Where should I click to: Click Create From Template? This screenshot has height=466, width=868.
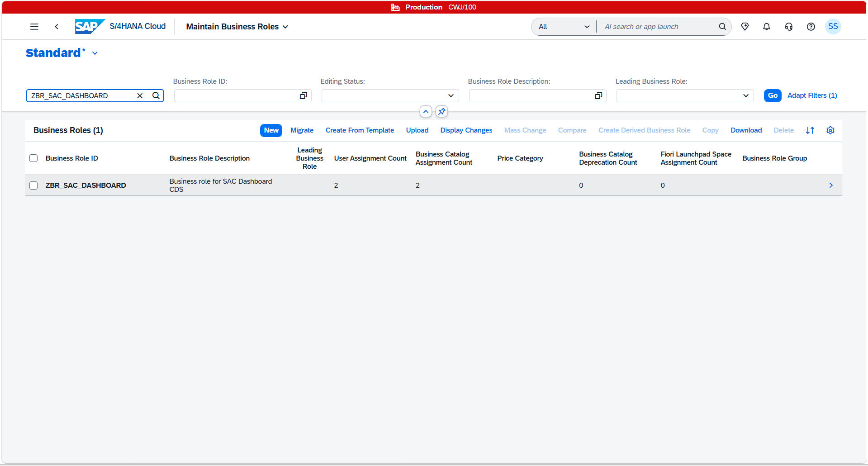point(360,130)
